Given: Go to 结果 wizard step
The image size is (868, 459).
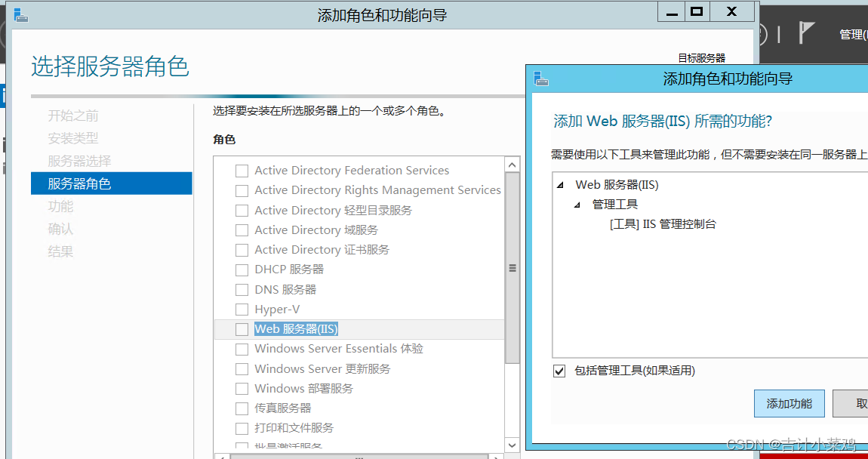Looking at the screenshot, I should [60, 252].
